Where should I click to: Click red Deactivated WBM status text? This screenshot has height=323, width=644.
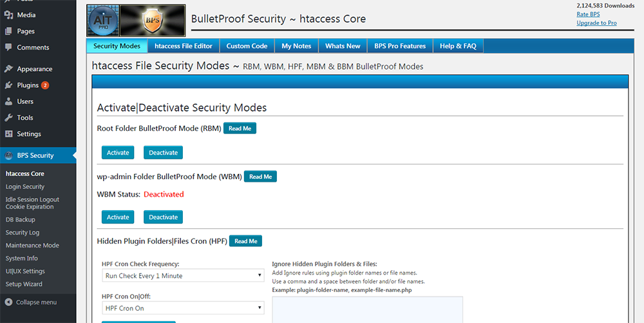click(164, 194)
